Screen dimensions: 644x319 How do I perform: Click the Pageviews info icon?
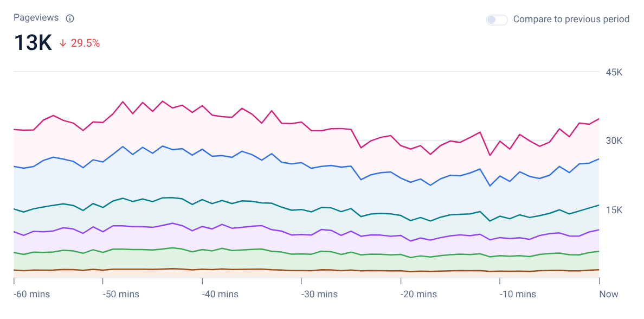click(x=69, y=18)
